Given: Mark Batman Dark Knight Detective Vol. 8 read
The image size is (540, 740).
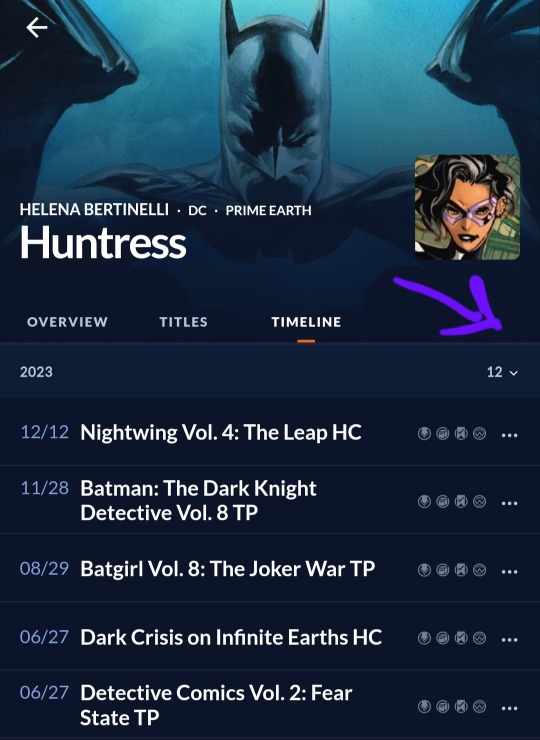Looking at the screenshot, I should coord(461,501).
